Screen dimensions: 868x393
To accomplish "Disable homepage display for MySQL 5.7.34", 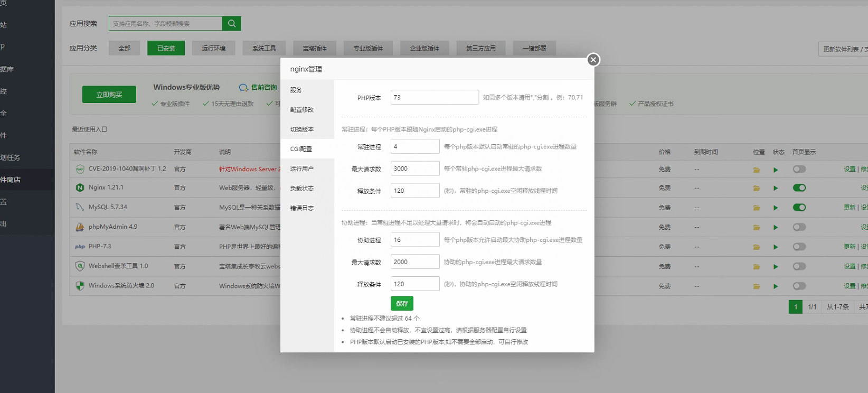I will (799, 207).
